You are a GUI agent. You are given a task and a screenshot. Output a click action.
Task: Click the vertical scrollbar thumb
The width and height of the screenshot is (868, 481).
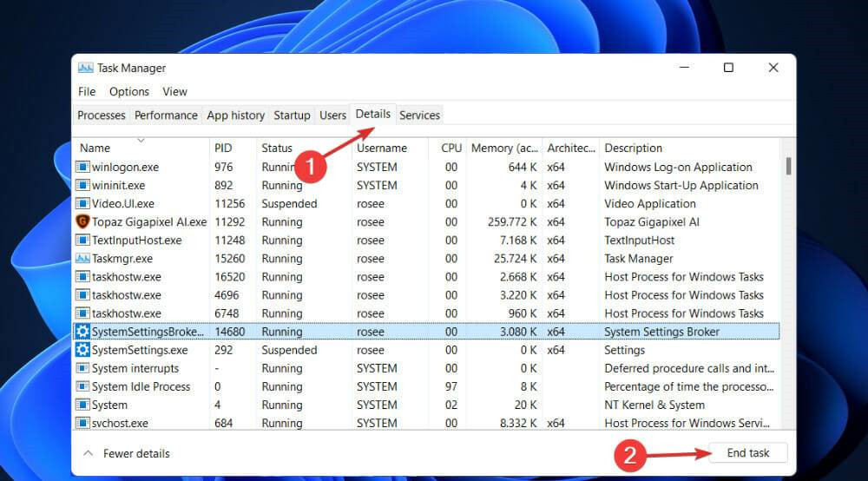pos(788,166)
